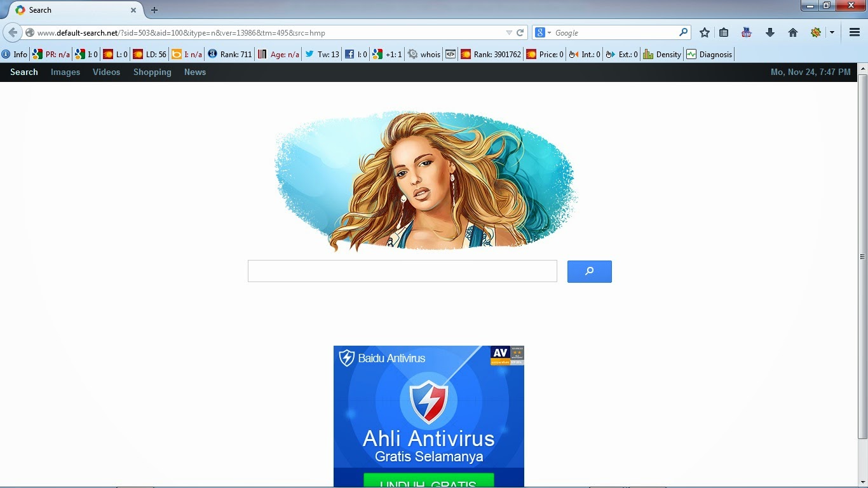
Task: Click the Mo, Nov 24, 7:47 PM date text
Action: click(810, 72)
